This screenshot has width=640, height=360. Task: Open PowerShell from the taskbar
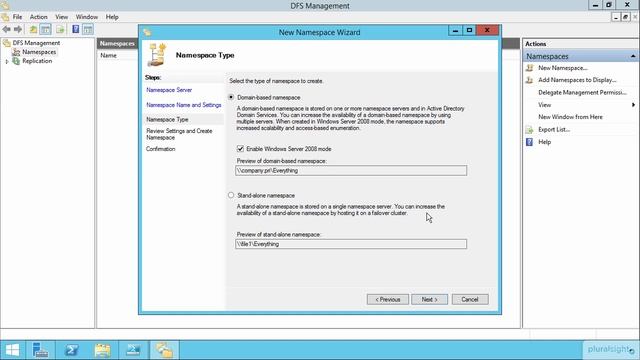tap(71, 350)
